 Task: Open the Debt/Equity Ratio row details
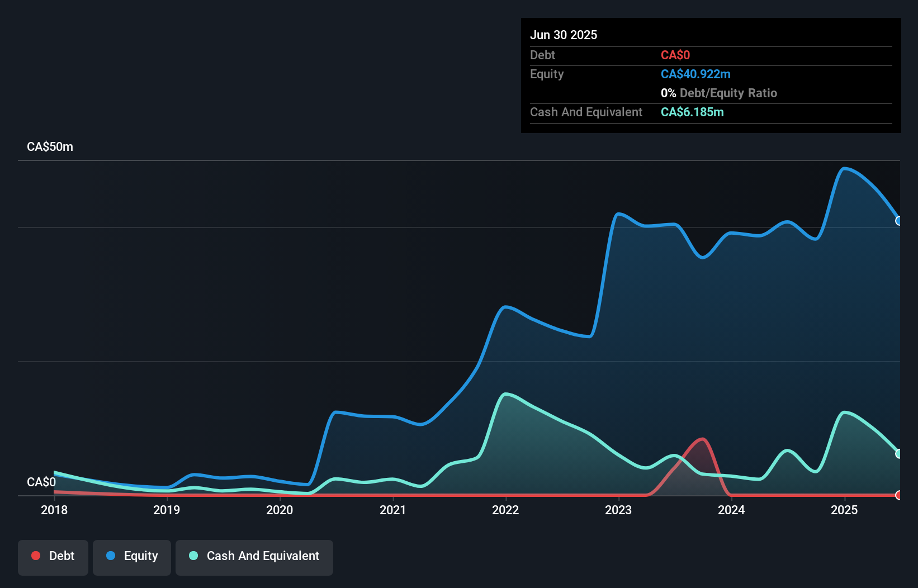click(720, 93)
